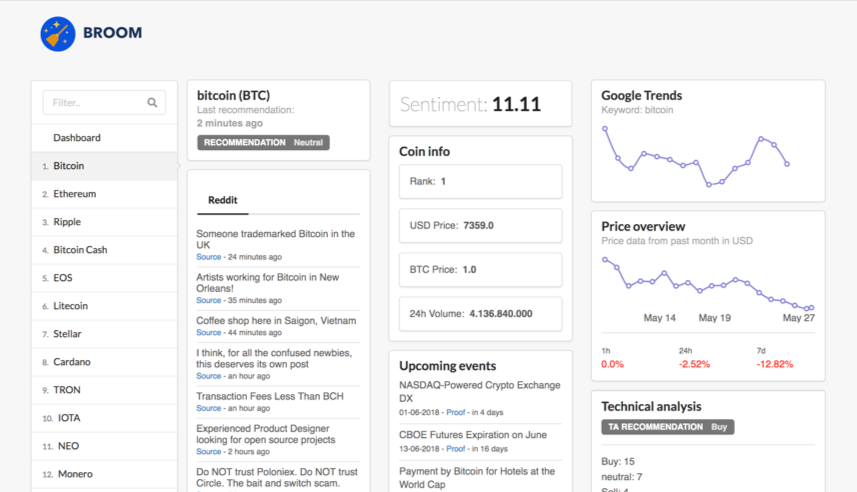Click the Rank: 1 field

coord(480,181)
